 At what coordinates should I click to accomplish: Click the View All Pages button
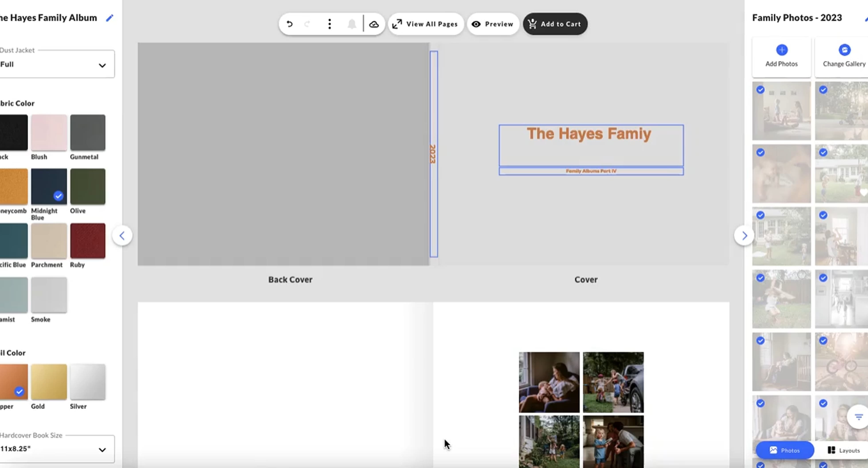[x=426, y=24]
